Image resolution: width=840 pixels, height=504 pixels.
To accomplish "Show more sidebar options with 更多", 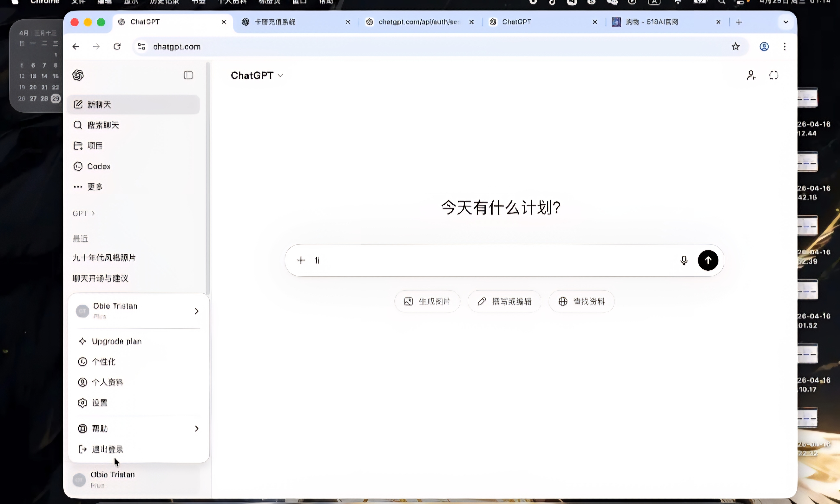I will (133, 187).
